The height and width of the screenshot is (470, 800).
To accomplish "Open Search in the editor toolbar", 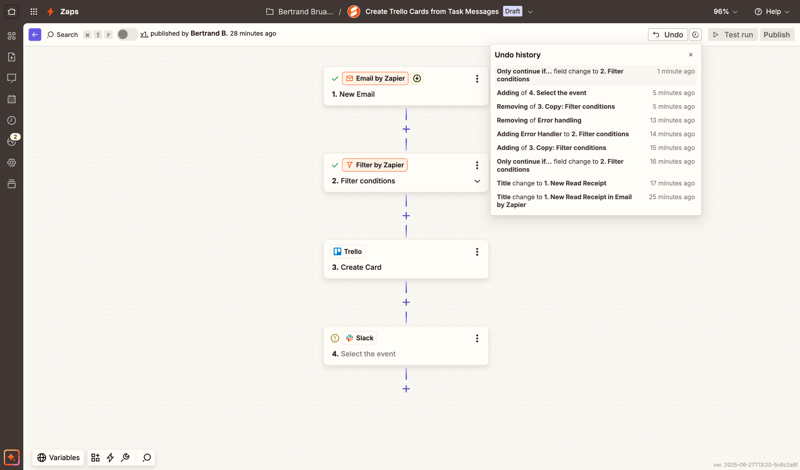I will 62,34.
